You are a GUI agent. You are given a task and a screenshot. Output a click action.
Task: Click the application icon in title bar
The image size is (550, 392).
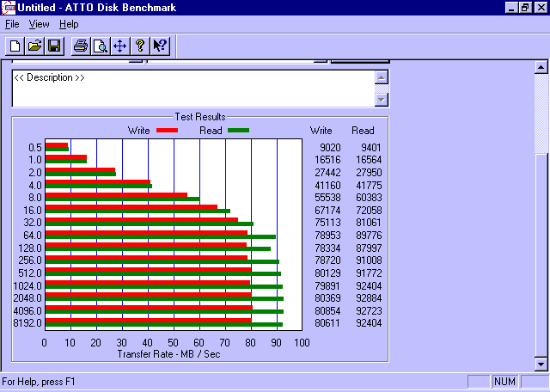pyautogui.click(x=9, y=7)
